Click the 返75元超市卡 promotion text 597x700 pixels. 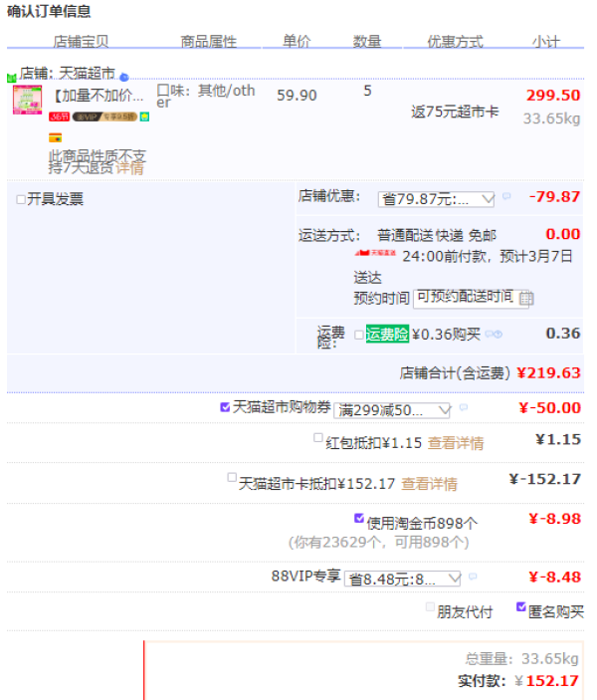coord(455,112)
